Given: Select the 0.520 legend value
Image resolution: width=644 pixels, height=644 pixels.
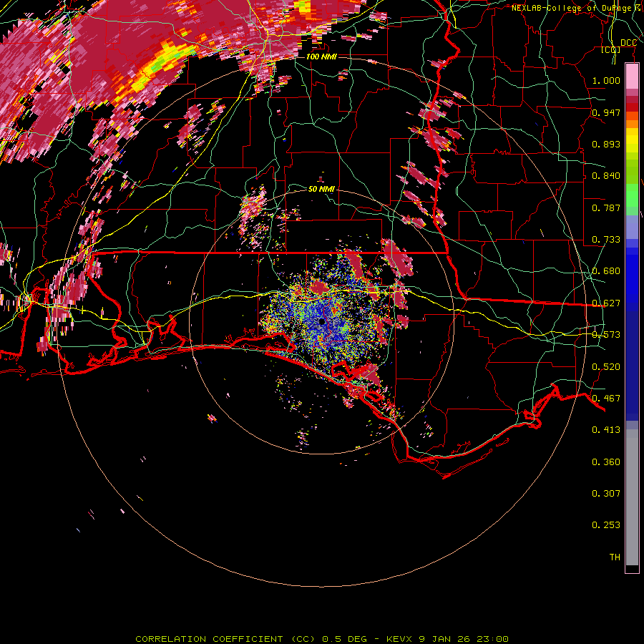Looking at the screenshot, I should 606,366.
